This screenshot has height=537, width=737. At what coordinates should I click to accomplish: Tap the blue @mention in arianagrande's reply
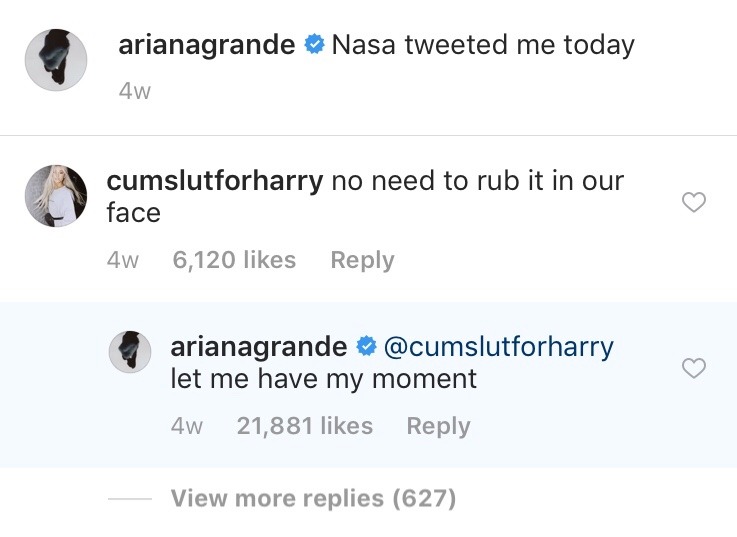(x=499, y=347)
